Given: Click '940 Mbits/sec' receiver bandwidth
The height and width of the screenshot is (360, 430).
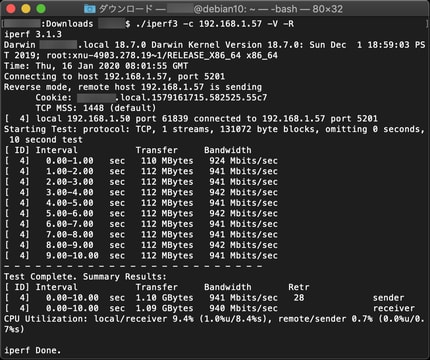Looking at the screenshot, I should point(243,308).
